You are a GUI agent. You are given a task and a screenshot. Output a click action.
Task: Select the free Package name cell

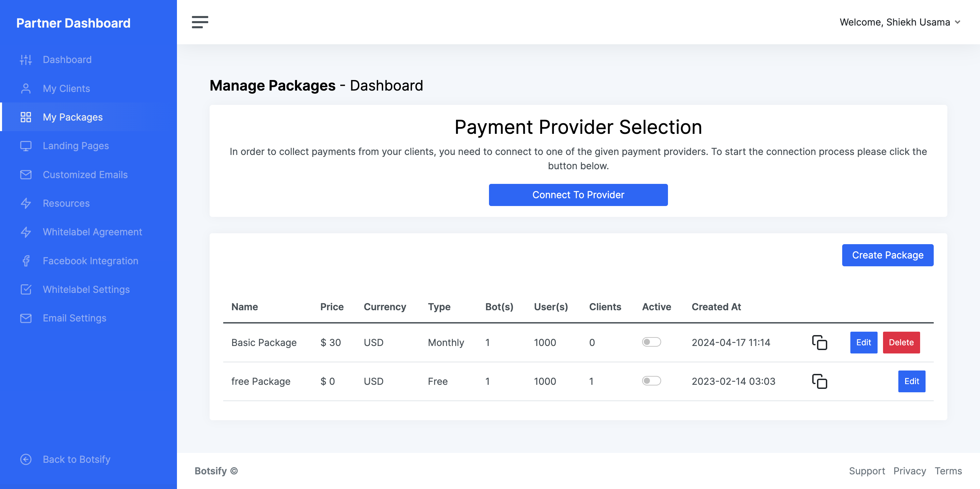261,381
